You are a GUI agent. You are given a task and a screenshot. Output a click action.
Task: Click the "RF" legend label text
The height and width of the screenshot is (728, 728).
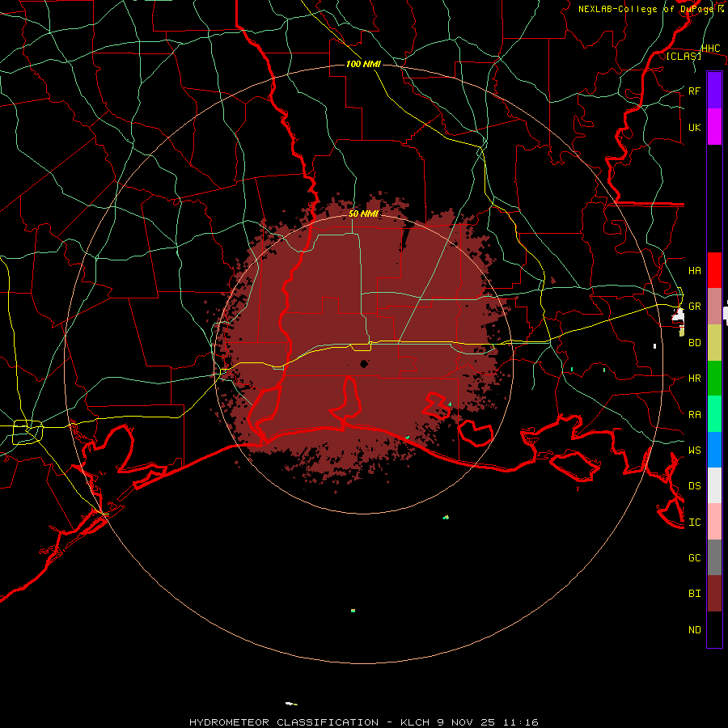[x=694, y=91]
